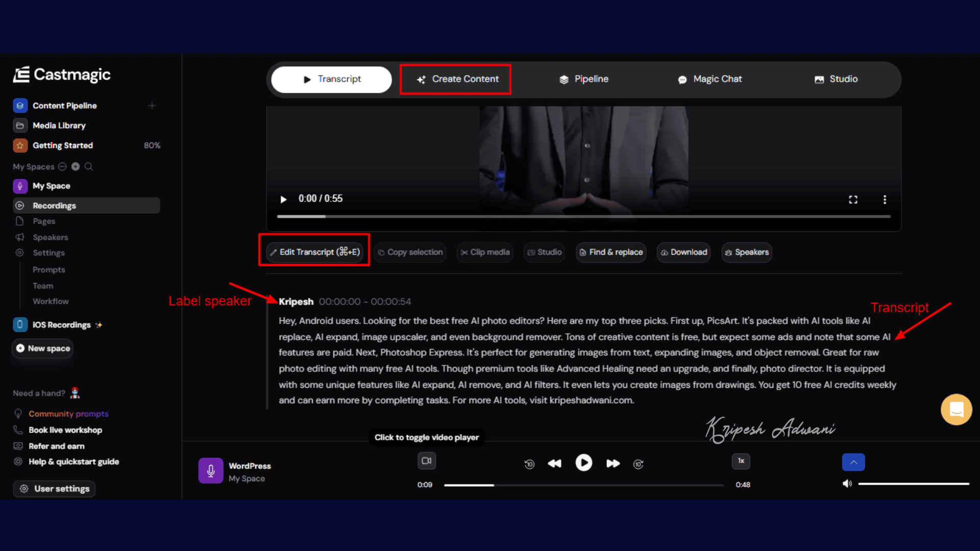The image size is (980, 551).
Task: Rewind 10 seconds in bottom player
Action: tap(529, 464)
